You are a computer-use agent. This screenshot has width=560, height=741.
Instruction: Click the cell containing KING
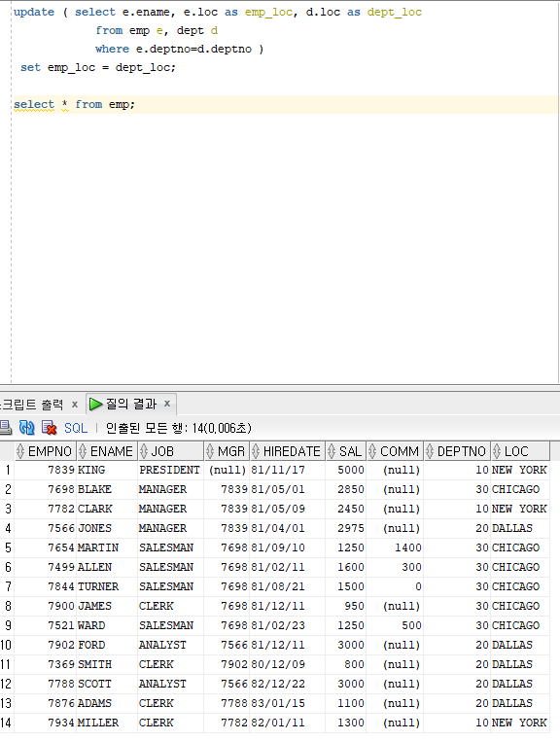point(107,471)
